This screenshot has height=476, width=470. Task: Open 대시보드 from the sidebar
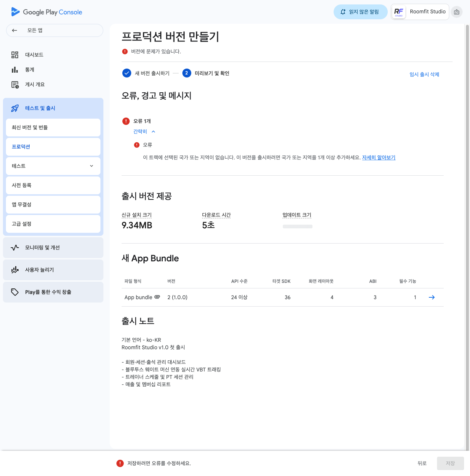click(x=34, y=55)
